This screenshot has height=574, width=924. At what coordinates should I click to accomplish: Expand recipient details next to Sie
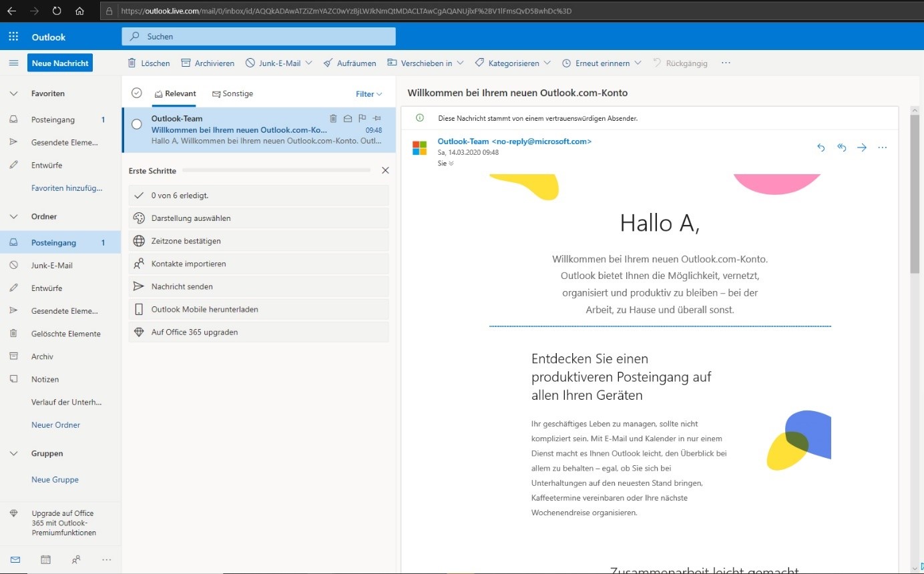451,164
